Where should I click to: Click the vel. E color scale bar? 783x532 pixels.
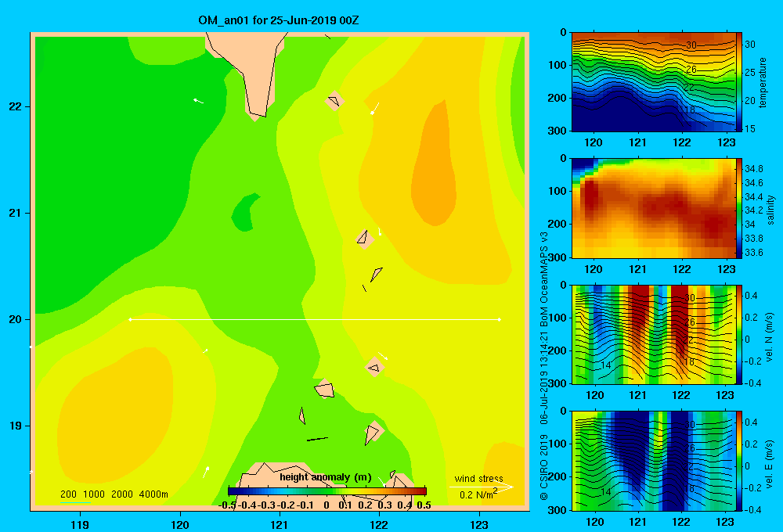click(x=739, y=461)
